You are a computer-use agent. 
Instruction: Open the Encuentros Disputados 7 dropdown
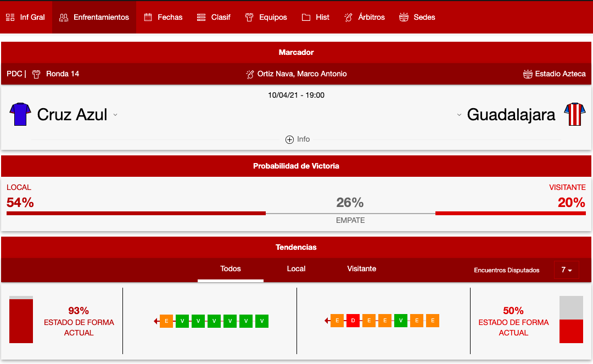[x=567, y=270]
